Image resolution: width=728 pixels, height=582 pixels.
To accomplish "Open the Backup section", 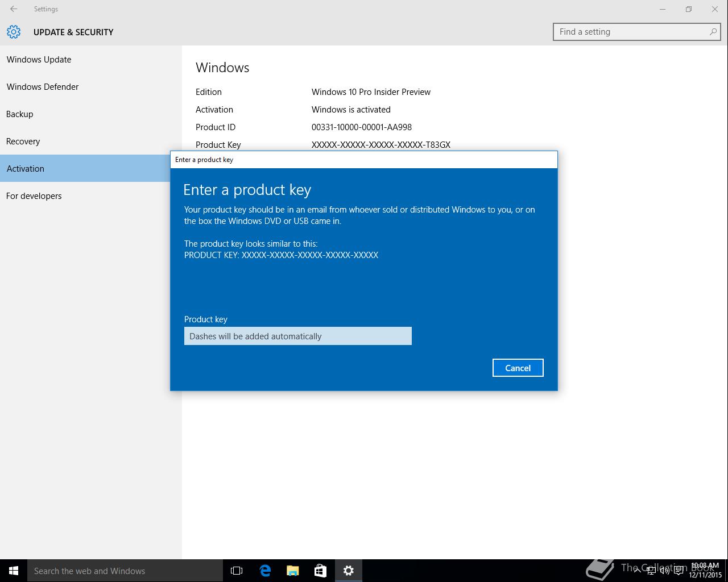I will pyautogui.click(x=91, y=114).
